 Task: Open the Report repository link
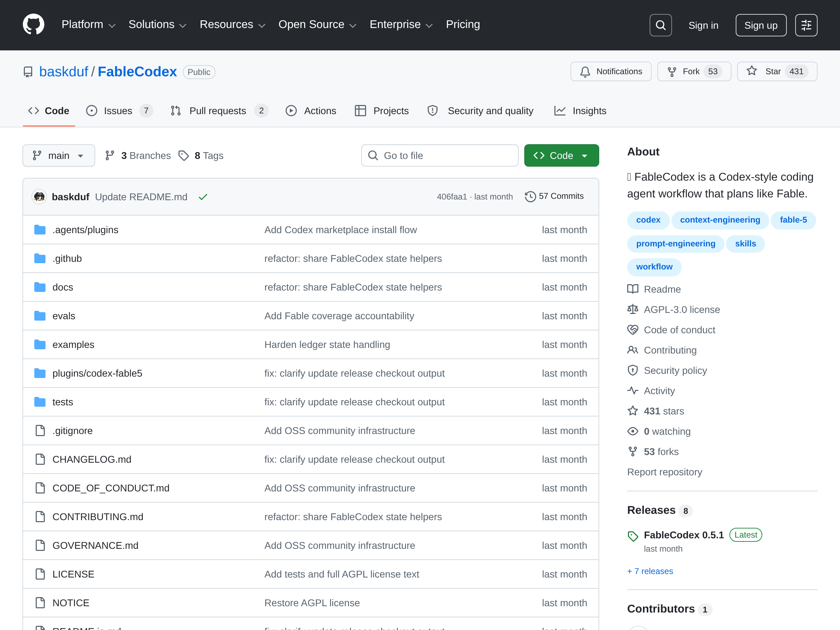664,472
